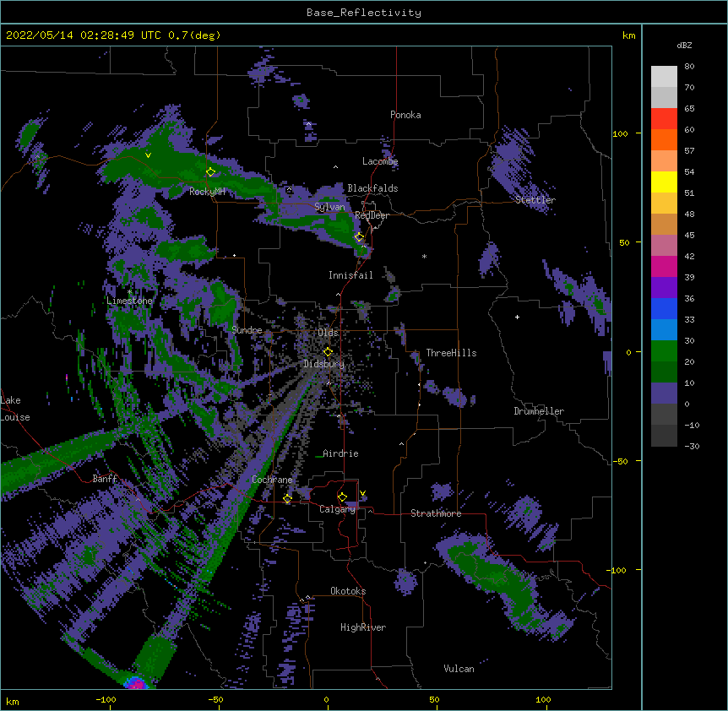
Task: Select the gold 48-51 dBZ legend swatch
Action: (x=664, y=204)
